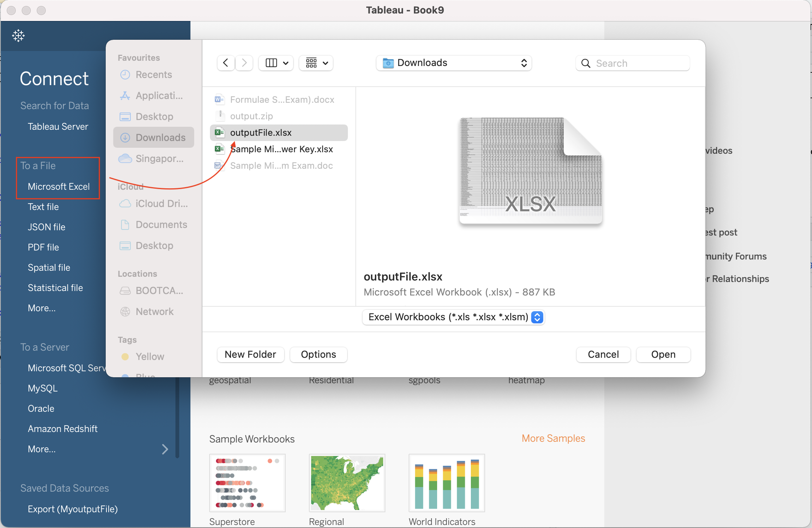
Task: Open the Superstore sample workbook thumbnail
Action: (247, 483)
